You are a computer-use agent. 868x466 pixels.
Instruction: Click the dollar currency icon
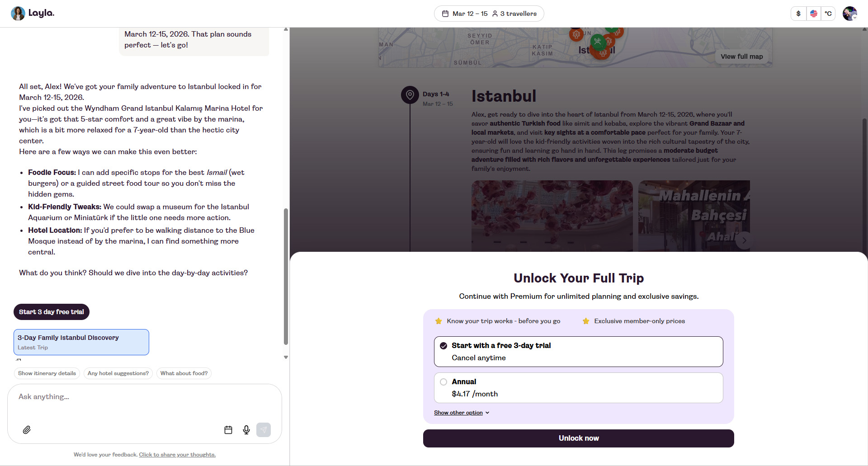(x=798, y=14)
